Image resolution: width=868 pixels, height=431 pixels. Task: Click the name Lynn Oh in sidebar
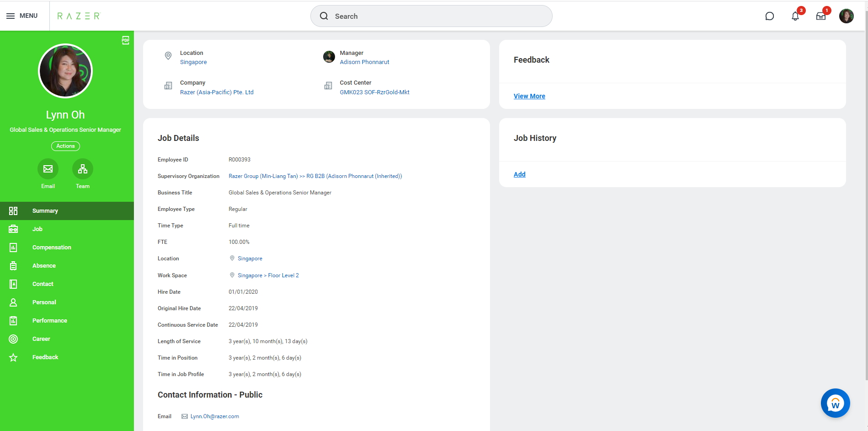(x=65, y=115)
